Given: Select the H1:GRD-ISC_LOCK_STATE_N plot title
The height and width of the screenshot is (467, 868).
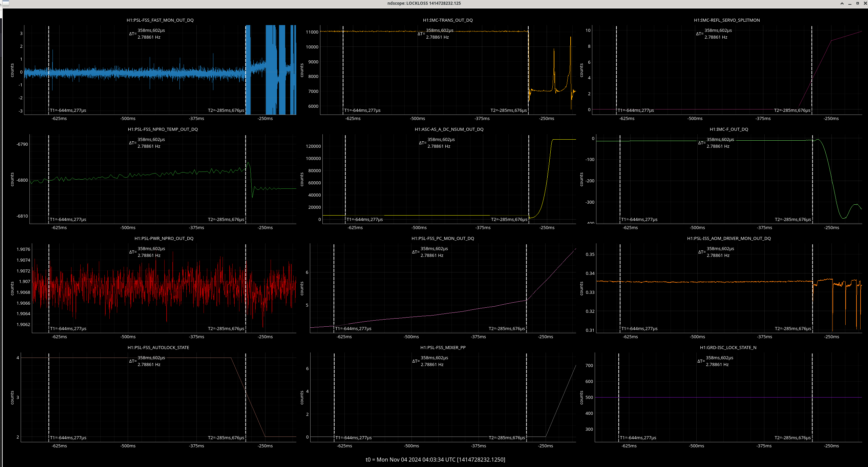Looking at the screenshot, I should [x=728, y=348].
